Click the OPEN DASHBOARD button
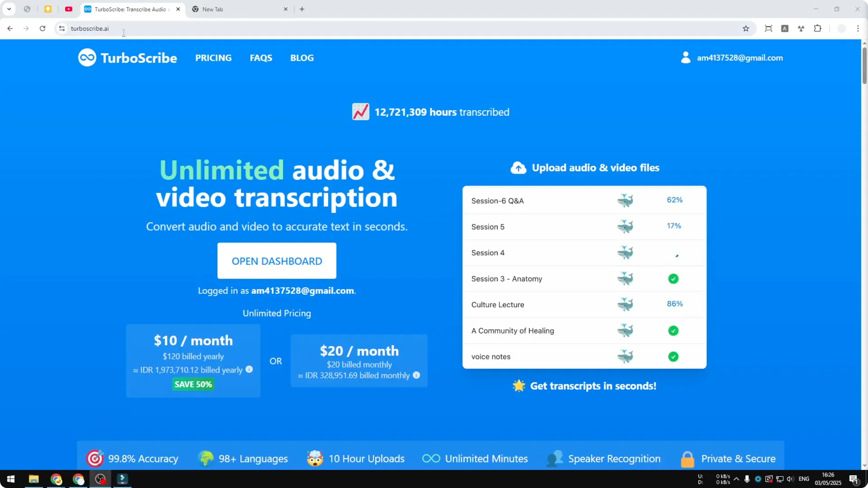868x488 pixels. coord(276,261)
